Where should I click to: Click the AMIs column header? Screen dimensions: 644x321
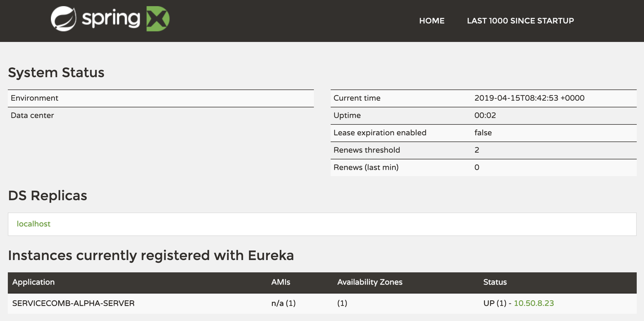coord(281,282)
